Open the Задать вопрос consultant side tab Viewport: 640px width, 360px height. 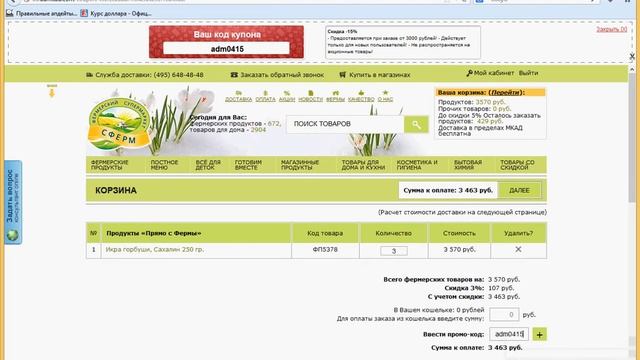pos(13,202)
